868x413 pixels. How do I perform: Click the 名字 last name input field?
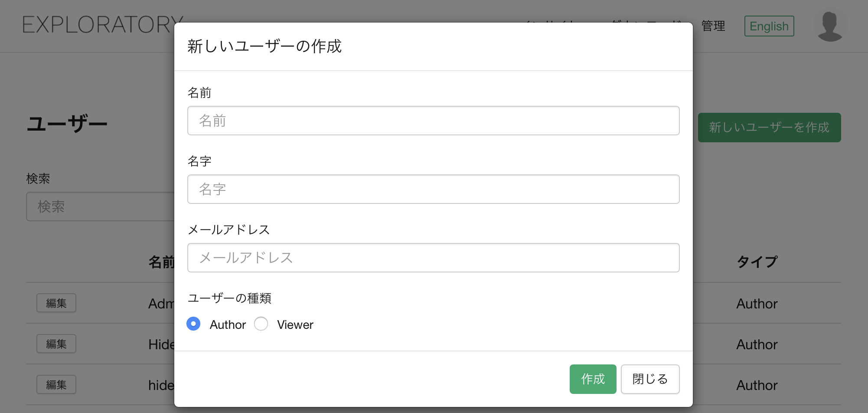(433, 189)
